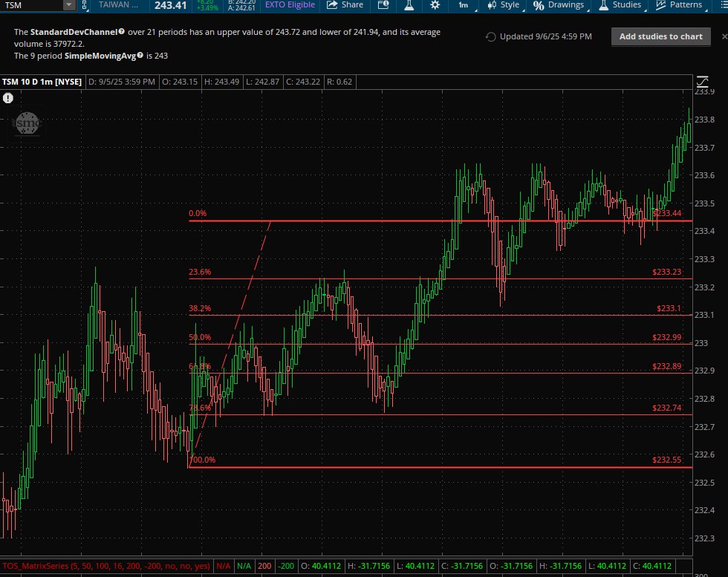Screen dimensions: 728x577
Task: Click the $232.55 Fibonacci price label
Action: (667, 460)
